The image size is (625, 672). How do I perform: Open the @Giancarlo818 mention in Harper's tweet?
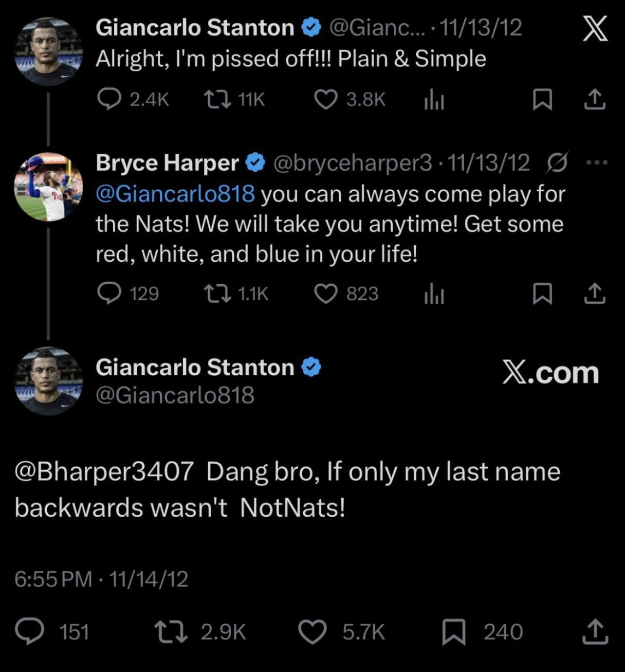click(175, 194)
